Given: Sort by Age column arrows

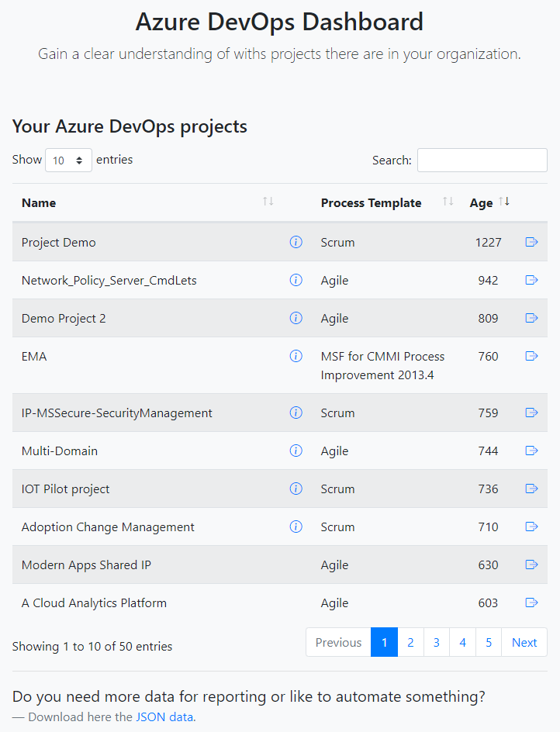Looking at the screenshot, I should click(x=504, y=201).
